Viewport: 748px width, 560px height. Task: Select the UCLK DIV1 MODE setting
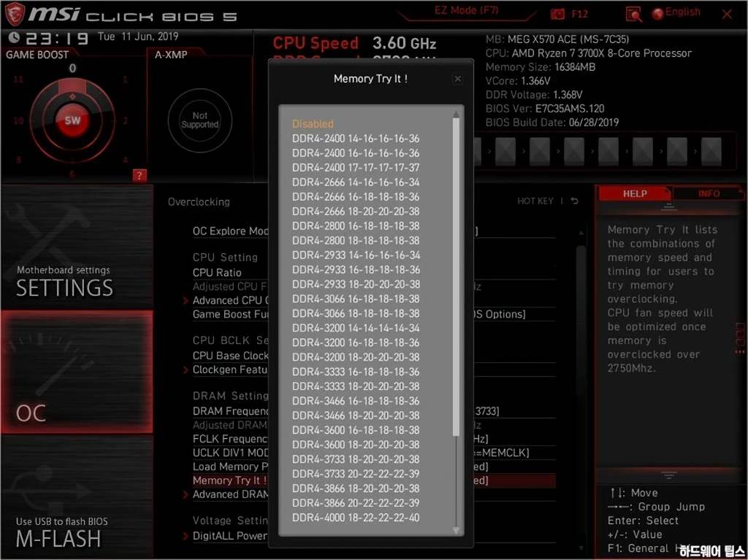click(231, 453)
